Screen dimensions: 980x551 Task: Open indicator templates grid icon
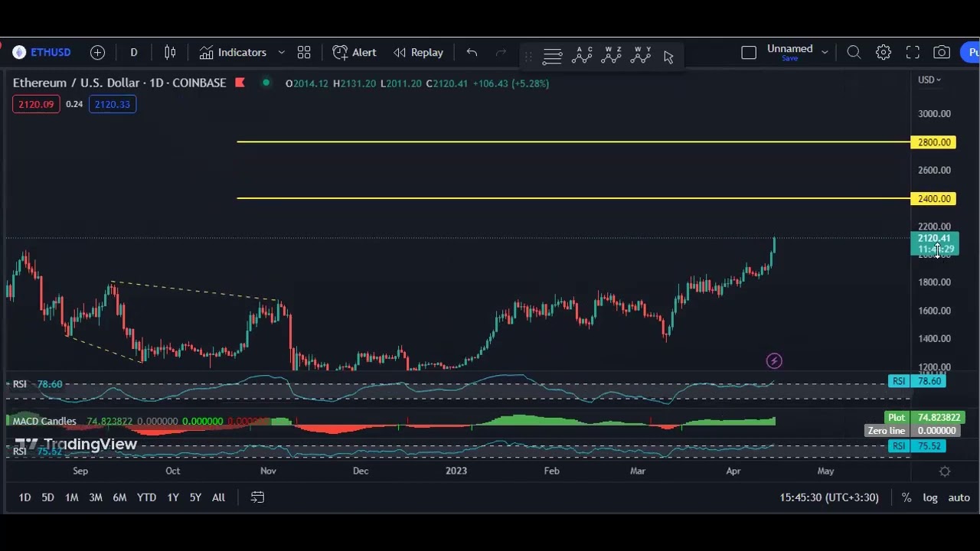tap(304, 52)
